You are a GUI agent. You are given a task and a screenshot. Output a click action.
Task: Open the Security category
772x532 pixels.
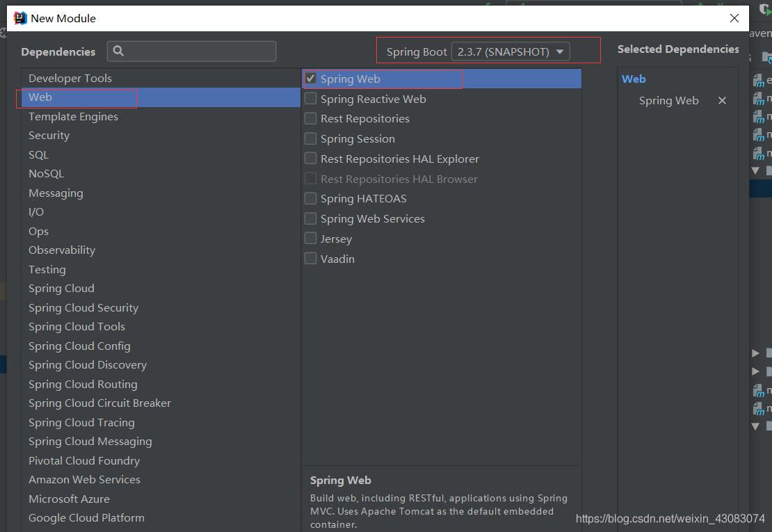(161, 136)
